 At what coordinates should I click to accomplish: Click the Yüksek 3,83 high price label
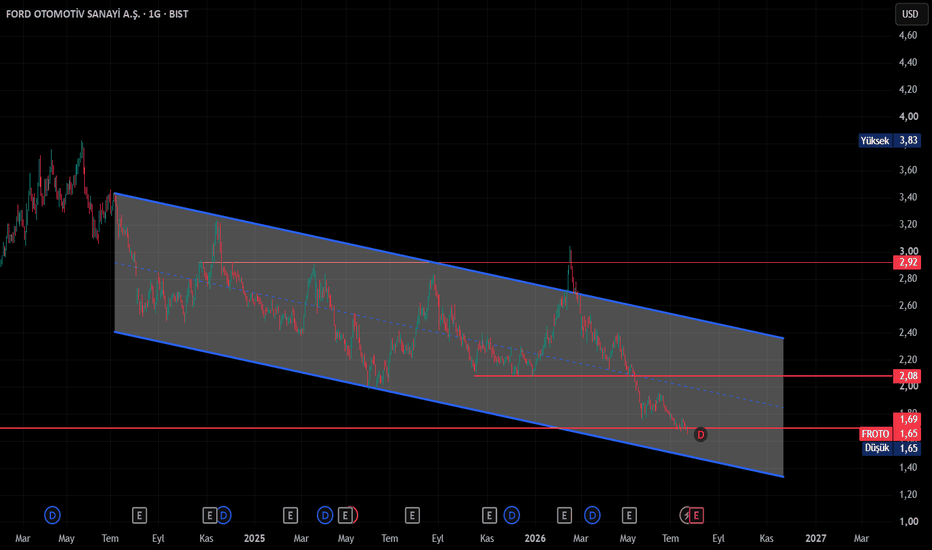point(890,140)
